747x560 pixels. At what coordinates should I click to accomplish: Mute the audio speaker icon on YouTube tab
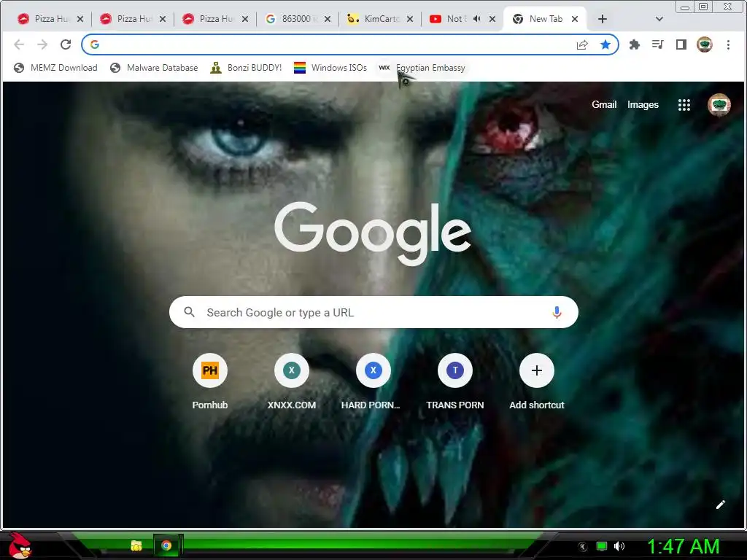[x=477, y=18]
